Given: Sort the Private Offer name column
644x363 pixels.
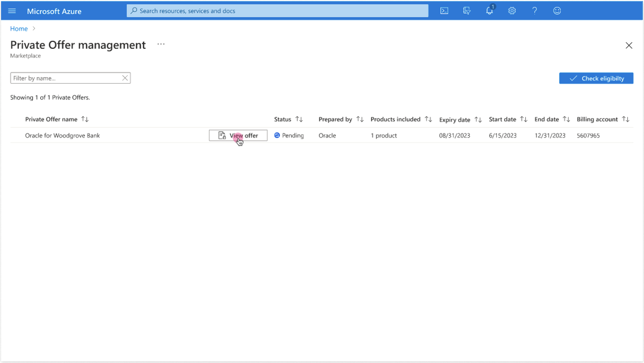Looking at the screenshot, I should [x=85, y=119].
